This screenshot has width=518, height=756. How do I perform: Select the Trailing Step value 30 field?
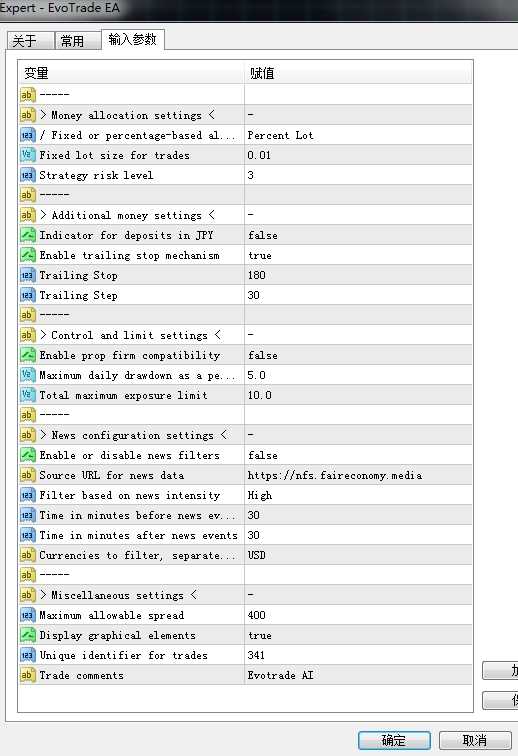358,295
